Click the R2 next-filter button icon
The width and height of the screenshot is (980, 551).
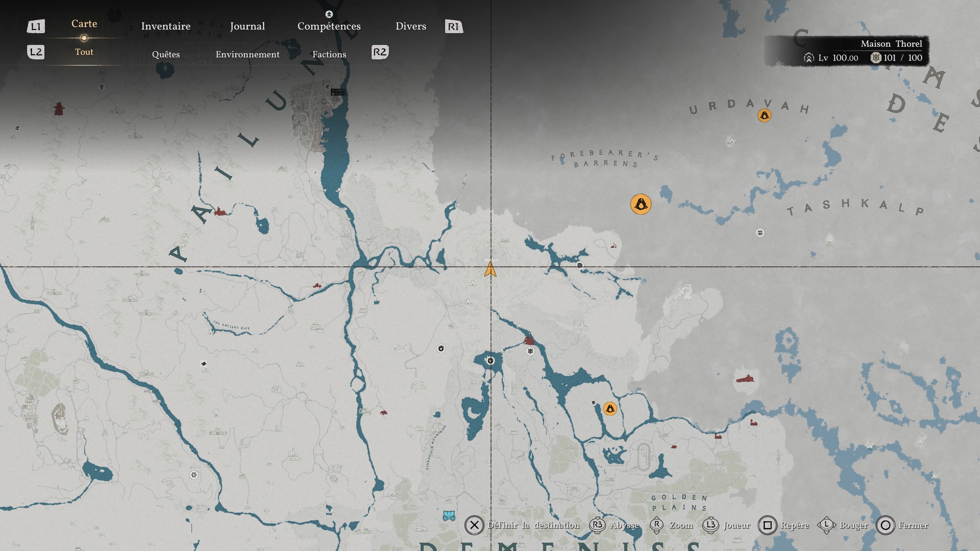380,52
